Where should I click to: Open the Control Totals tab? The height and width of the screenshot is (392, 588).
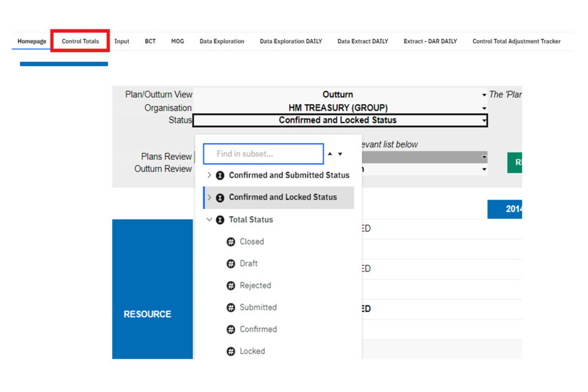[x=80, y=41]
